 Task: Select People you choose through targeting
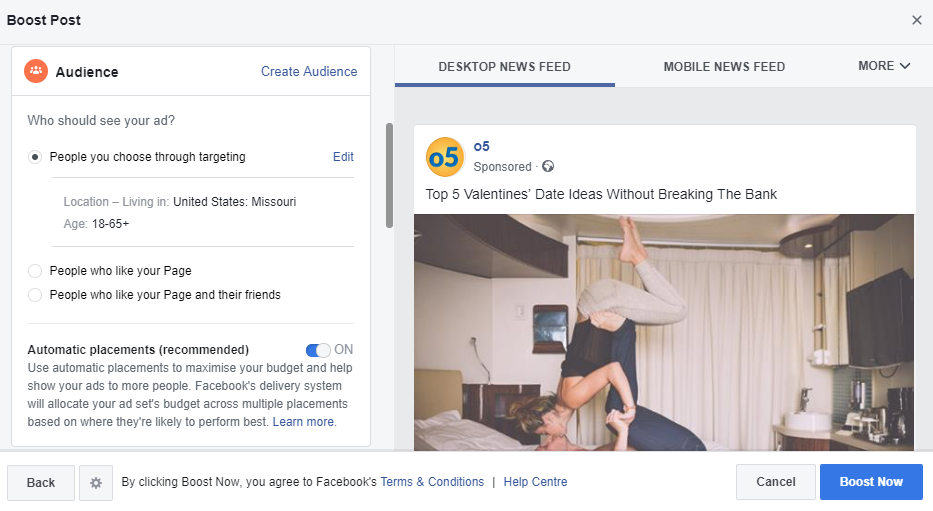pyautogui.click(x=35, y=157)
